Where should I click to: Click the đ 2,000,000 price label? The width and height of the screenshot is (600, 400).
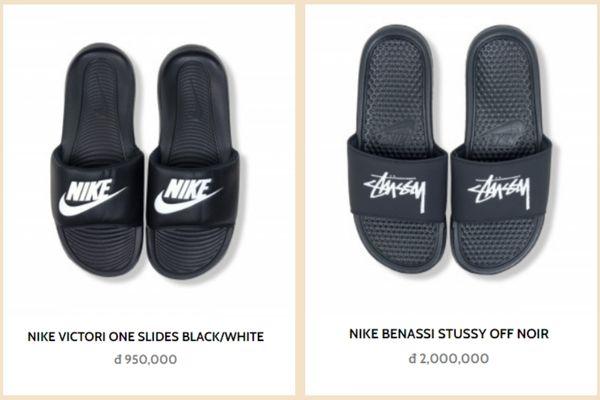pyautogui.click(x=448, y=358)
